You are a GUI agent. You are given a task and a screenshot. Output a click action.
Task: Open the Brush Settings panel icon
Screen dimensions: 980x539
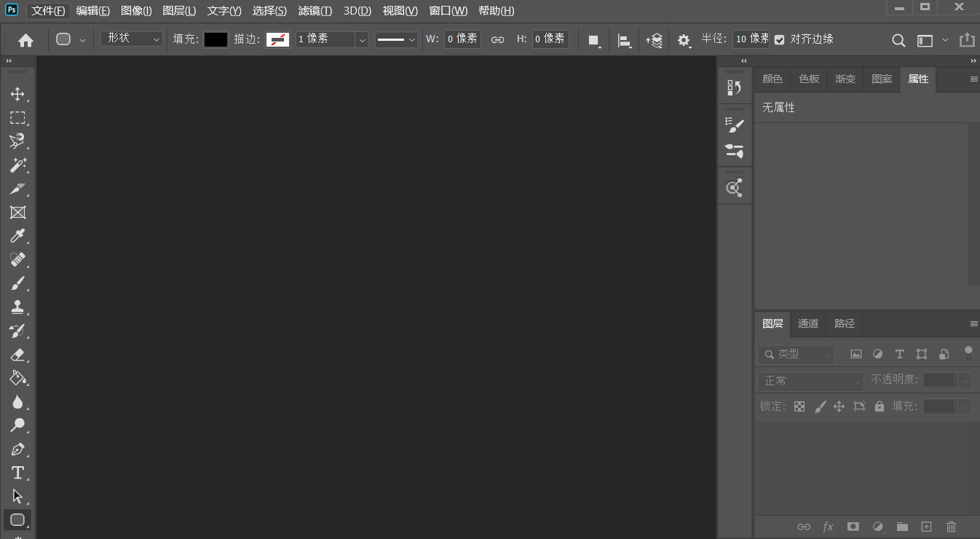click(735, 125)
